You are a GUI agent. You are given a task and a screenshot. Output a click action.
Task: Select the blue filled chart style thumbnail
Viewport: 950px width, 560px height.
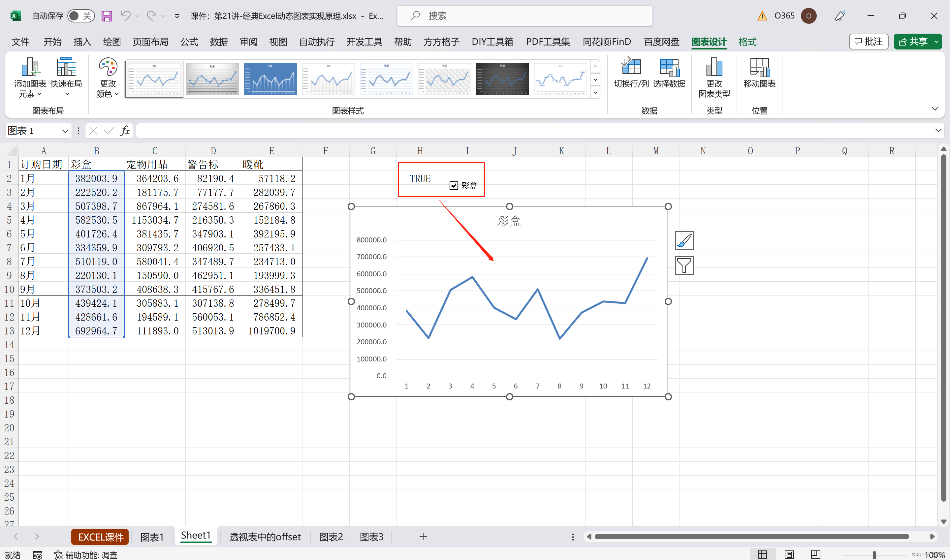point(270,79)
